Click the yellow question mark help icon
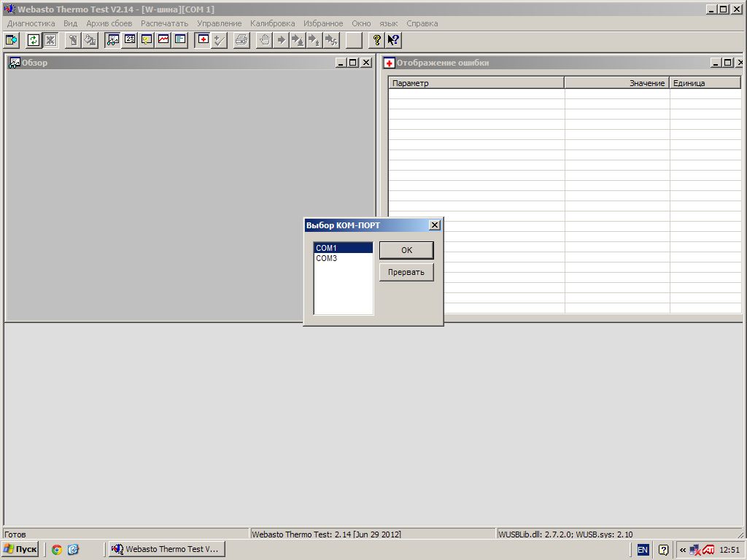The width and height of the screenshot is (747, 560). pos(376,41)
